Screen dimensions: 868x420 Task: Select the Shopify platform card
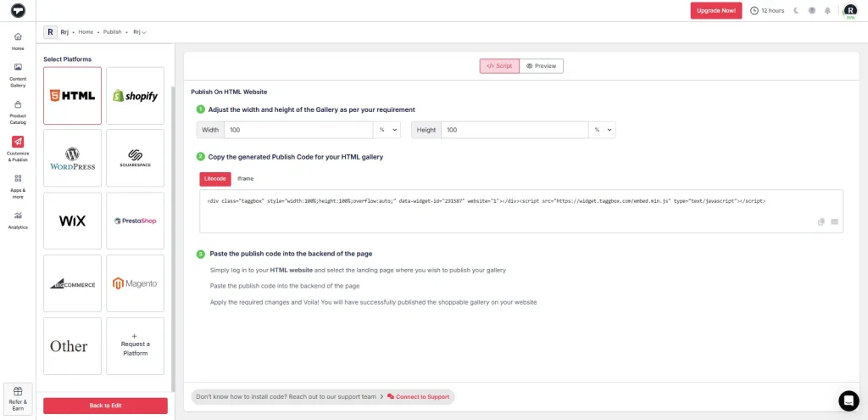[x=135, y=96]
